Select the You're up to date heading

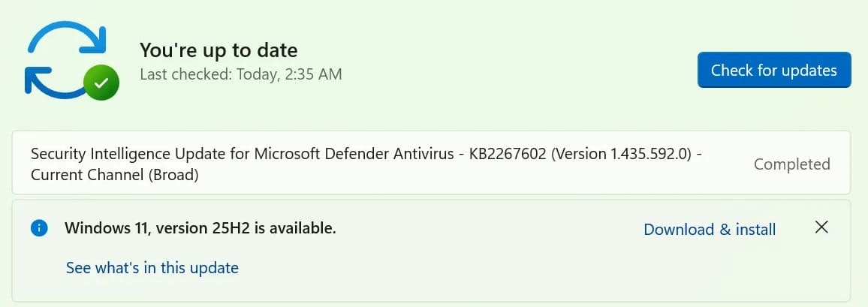(x=219, y=50)
